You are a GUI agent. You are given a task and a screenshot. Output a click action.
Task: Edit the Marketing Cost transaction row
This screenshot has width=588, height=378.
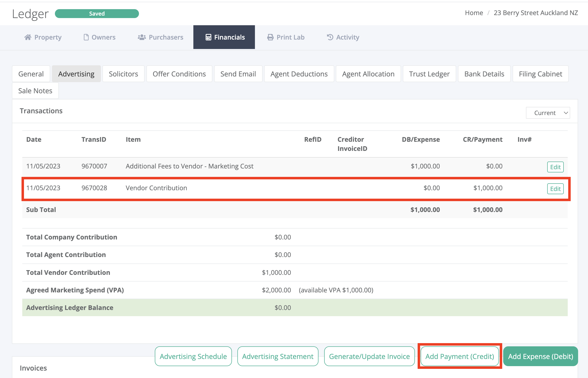(555, 167)
